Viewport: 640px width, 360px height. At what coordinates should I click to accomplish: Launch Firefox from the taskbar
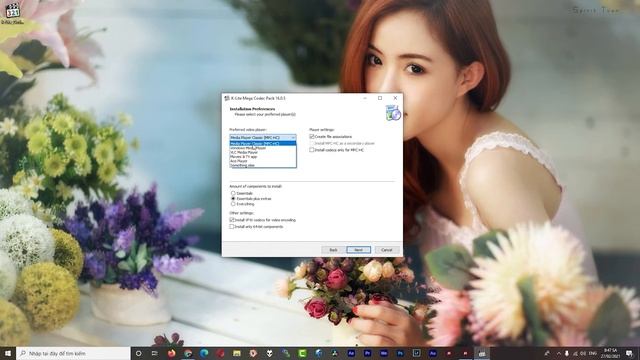(171, 353)
